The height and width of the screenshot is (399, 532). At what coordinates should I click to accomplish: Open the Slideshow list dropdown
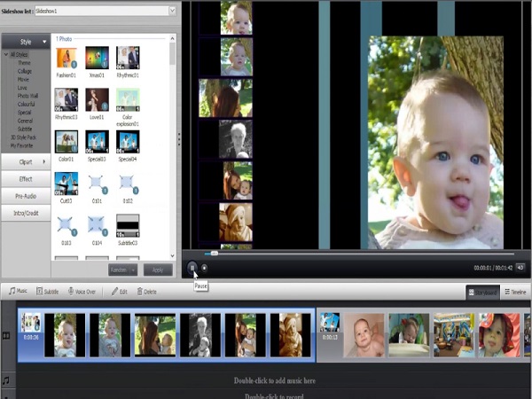click(172, 11)
